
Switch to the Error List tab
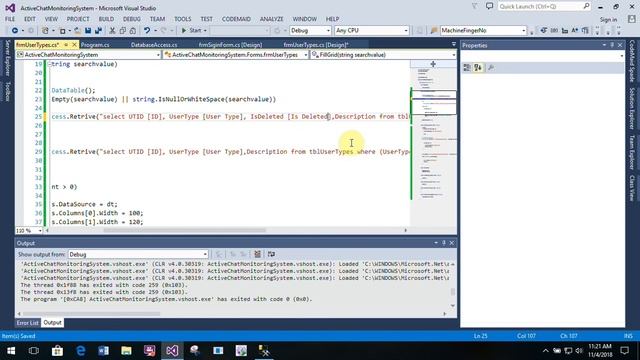coord(27,323)
